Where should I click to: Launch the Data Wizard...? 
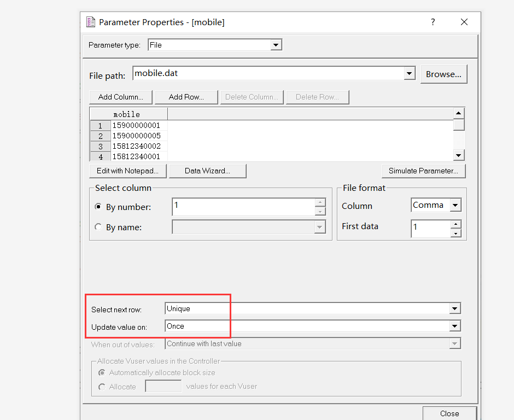pos(207,171)
